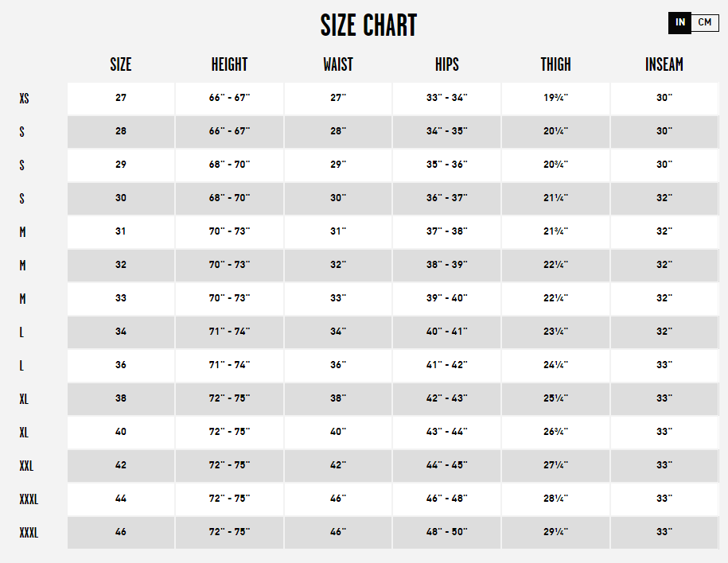The width and height of the screenshot is (728, 563).
Task: Click the INSEAM column header
Action: 664,64
